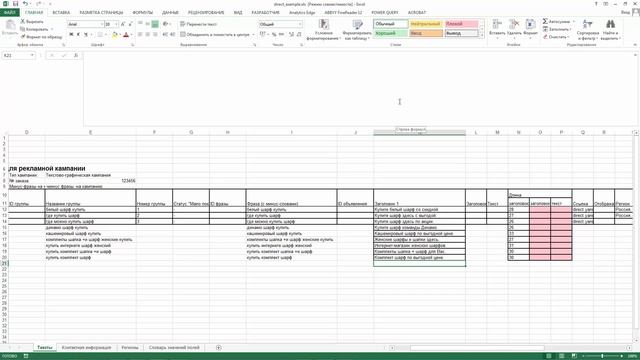Click the Undo arrow icon

25,4
